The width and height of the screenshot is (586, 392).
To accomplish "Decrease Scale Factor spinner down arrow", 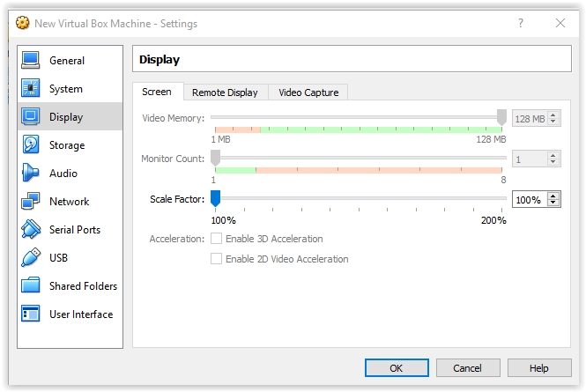I will pos(553,203).
